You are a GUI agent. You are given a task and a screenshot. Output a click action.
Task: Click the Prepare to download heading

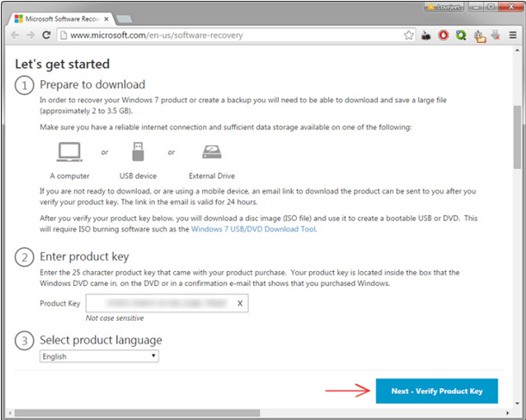[92, 84]
